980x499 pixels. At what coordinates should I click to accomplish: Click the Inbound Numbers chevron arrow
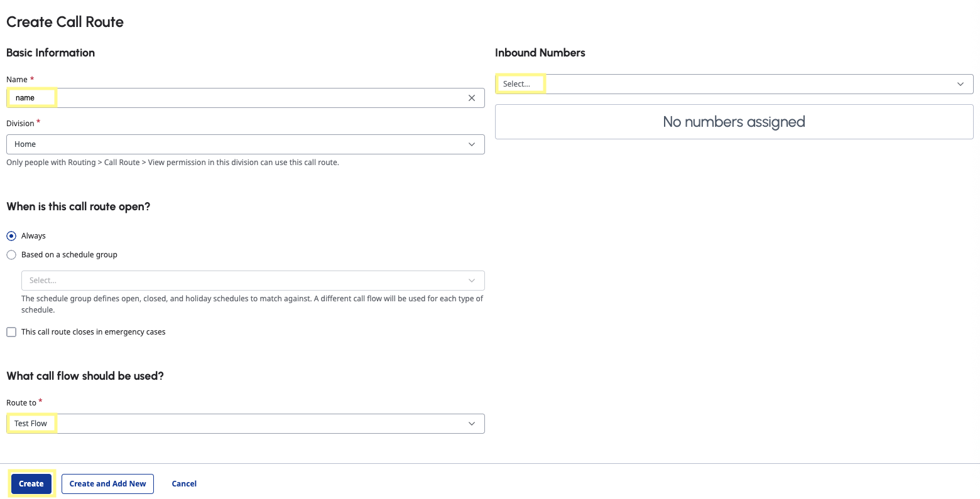[961, 84]
